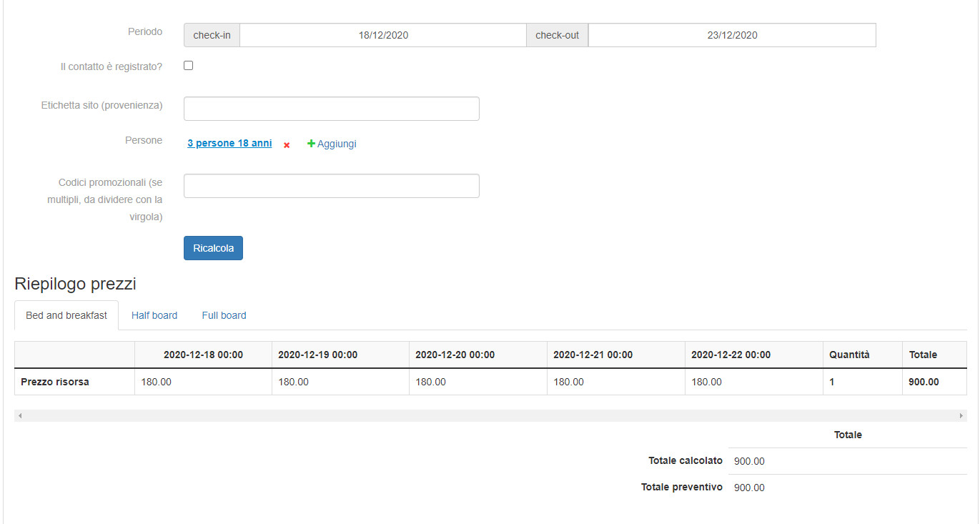The width and height of the screenshot is (980, 524).
Task: Click the check-in addon label
Action: tap(212, 35)
